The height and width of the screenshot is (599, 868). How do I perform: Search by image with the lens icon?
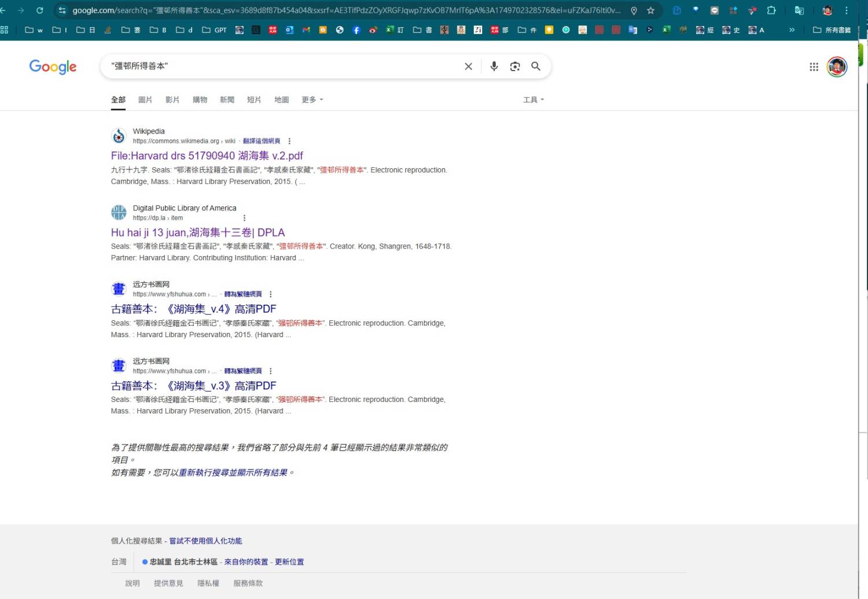click(x=515, y=66)
